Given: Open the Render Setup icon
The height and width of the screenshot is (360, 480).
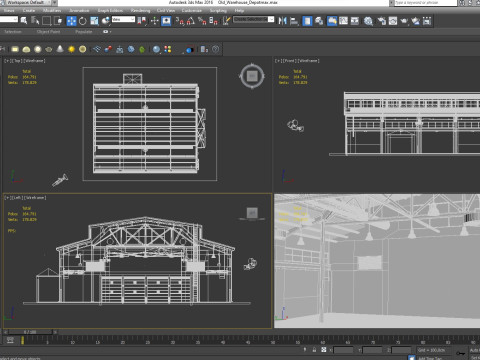Looking at the screenshot, I should [382, 21].
